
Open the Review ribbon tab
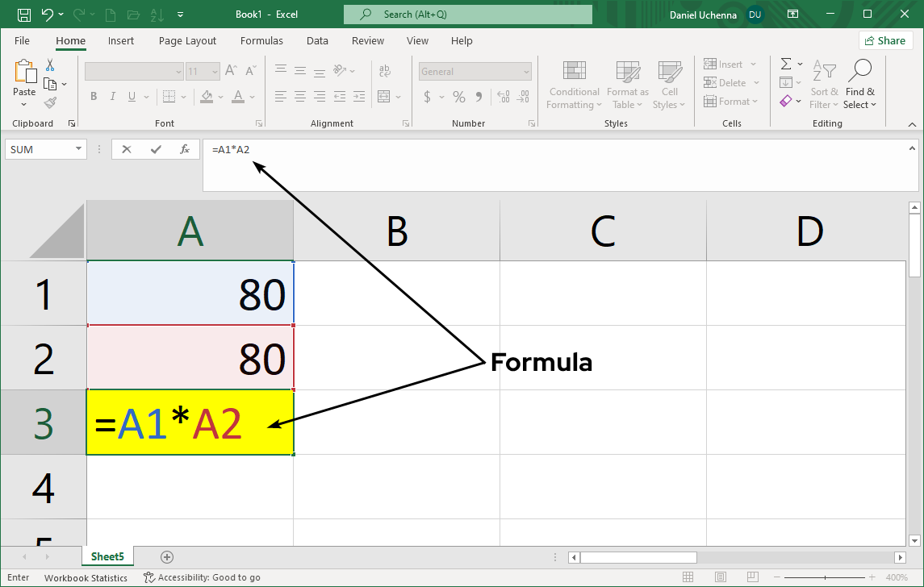367,40
